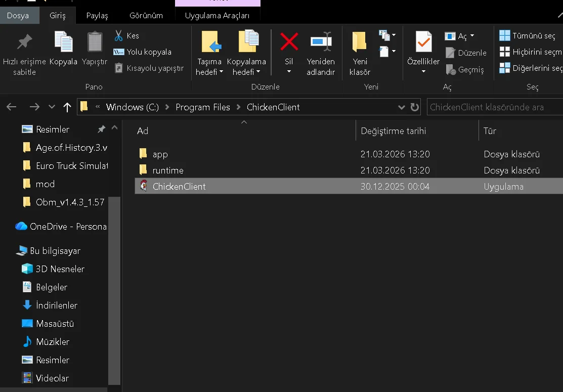The image size is (563, 392).
Task: Open Resimler under Bu bilgisayar
Action: 53,360
